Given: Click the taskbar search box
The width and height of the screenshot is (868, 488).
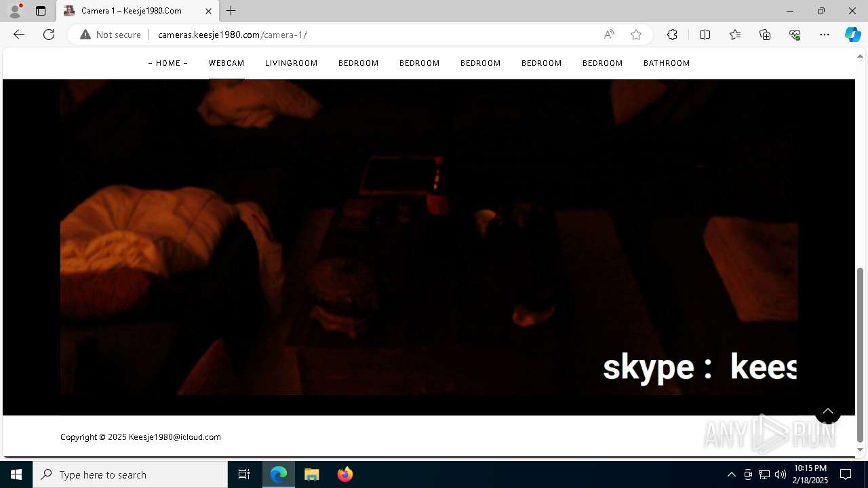Looking at the screenshot, I should pyautogui.click(x=130, y=474).
